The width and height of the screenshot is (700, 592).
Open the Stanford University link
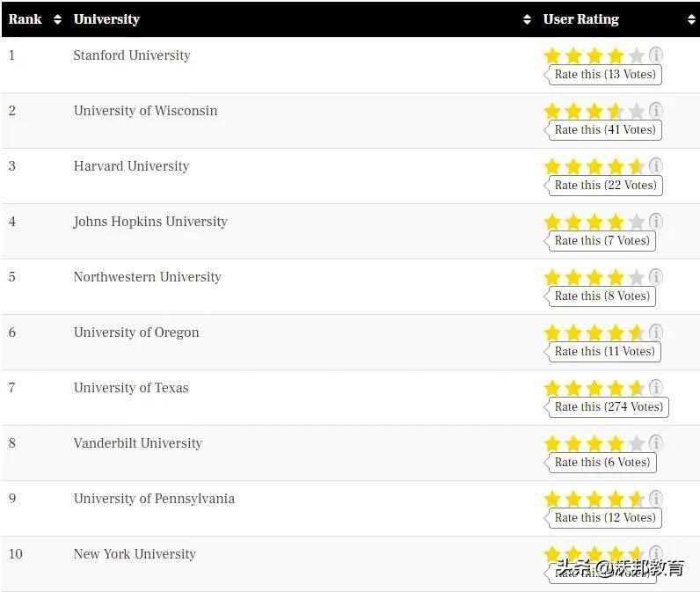[x=132, y=55]
